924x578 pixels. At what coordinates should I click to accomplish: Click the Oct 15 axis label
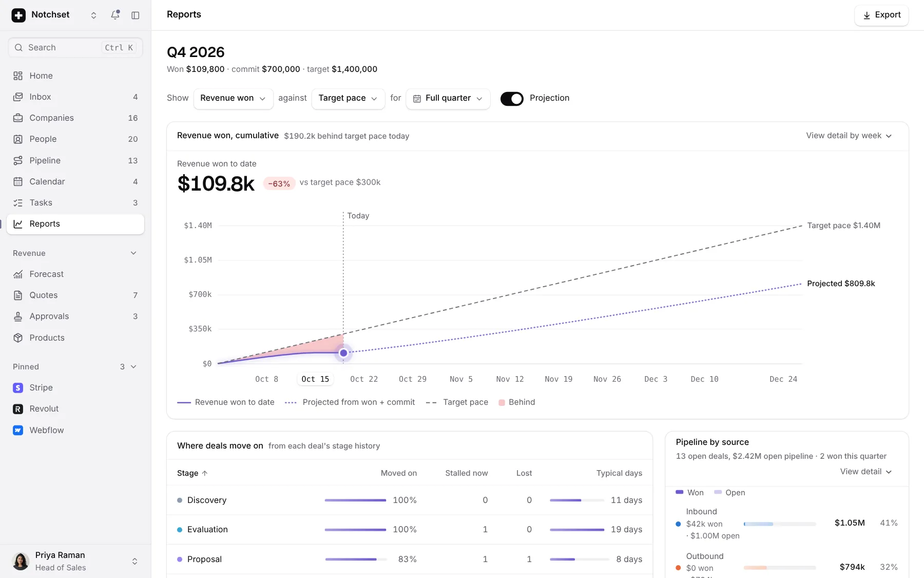(x=315, y=379)
